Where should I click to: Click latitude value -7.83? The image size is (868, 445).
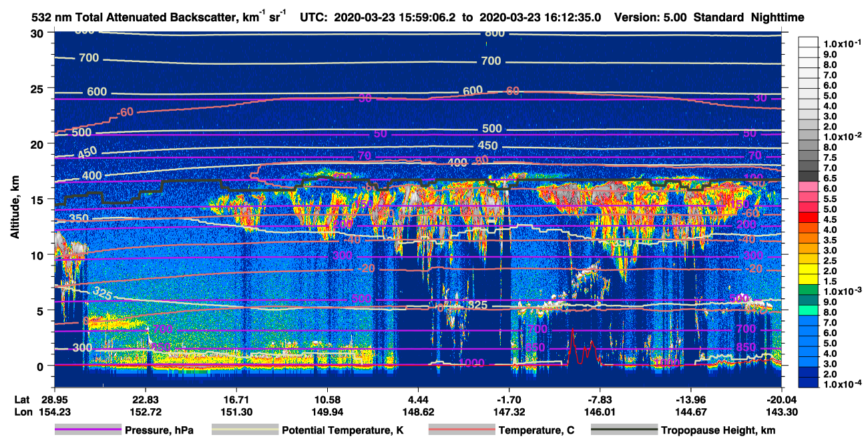tap(601, 399)
